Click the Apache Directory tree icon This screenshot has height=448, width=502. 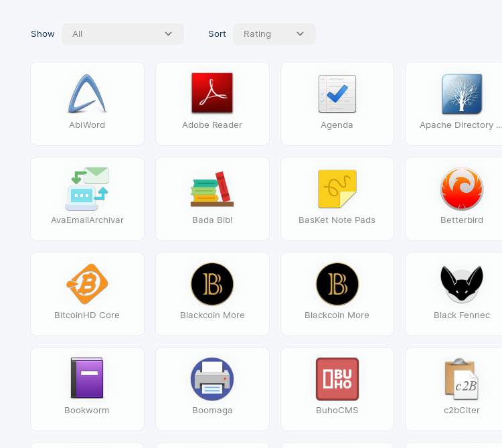pos(462,94)
